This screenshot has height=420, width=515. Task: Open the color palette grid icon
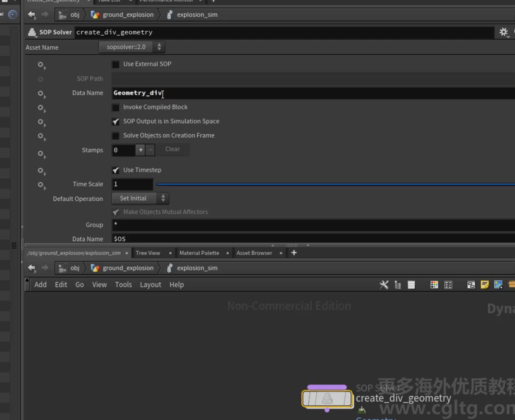pos(434,285)
